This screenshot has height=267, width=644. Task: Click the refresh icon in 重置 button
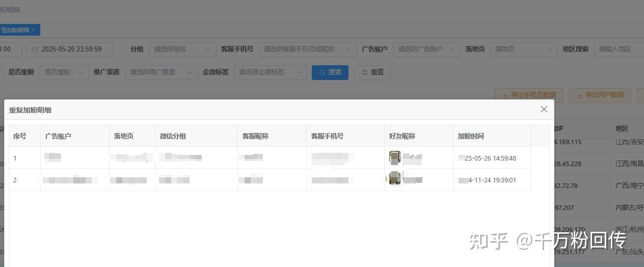point(365,72)
